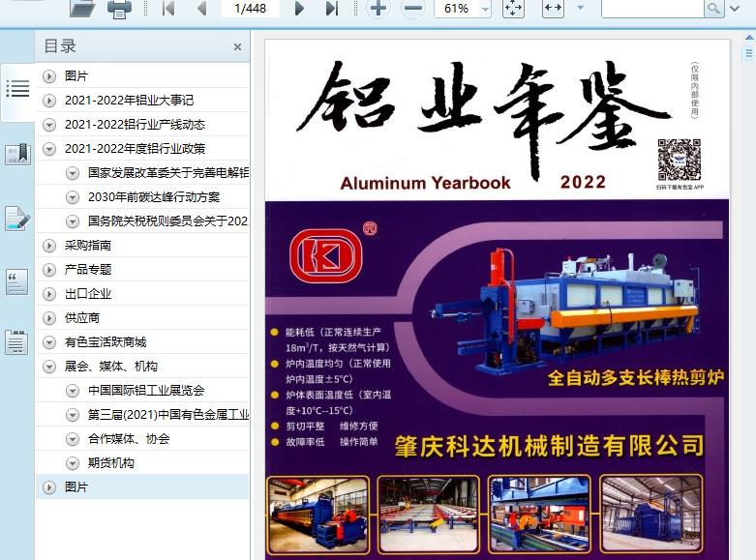This screenshot has width=756, height=560.
Task: Collapse 2021-2022铝行业产线动态 node
Action: pyautogui.click(x=49, y=125)
